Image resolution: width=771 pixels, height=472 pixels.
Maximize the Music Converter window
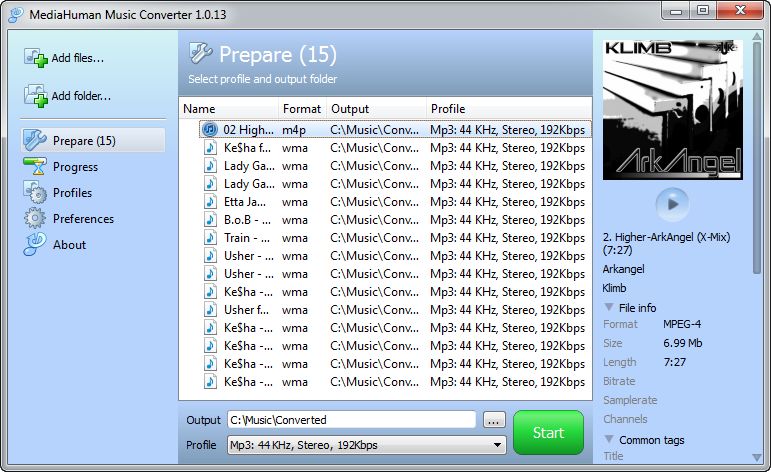tap(703, 11)
